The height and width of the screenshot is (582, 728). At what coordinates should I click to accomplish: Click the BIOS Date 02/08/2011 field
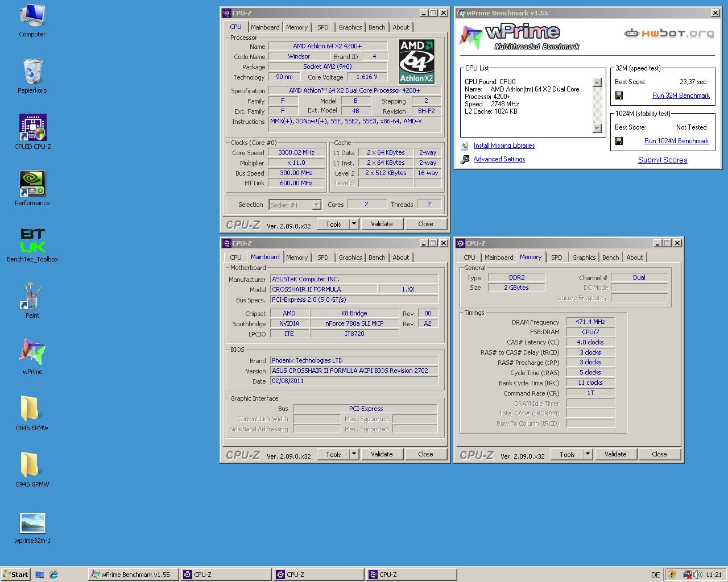[x=354, y=381]
